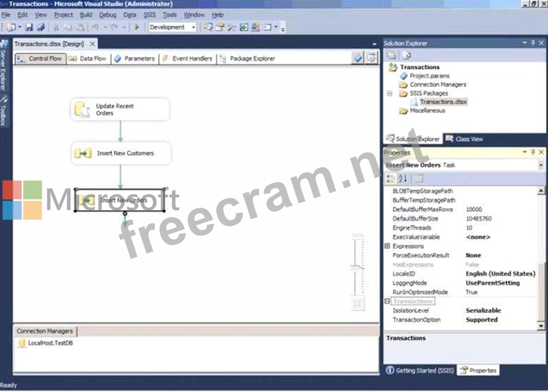Click the Update Recent Orders task icon
The height and width of the screenshot is (392, 548).
tap(82, 109)
